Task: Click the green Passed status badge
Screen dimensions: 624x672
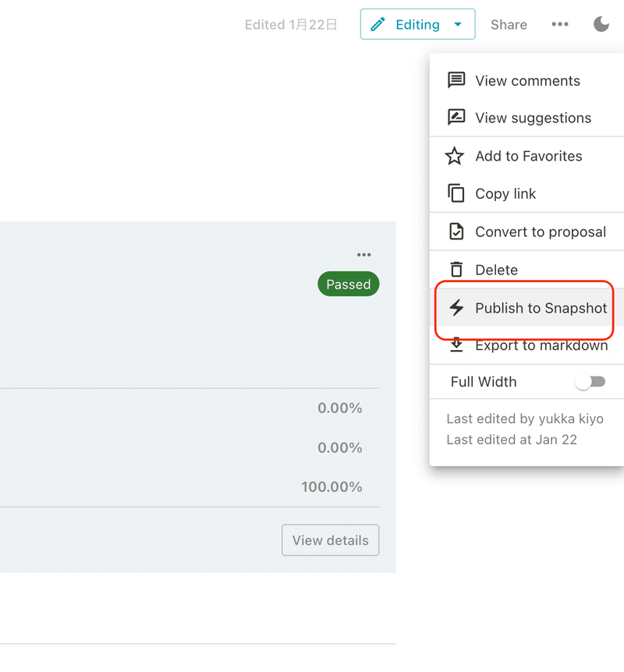Action: 348,284
